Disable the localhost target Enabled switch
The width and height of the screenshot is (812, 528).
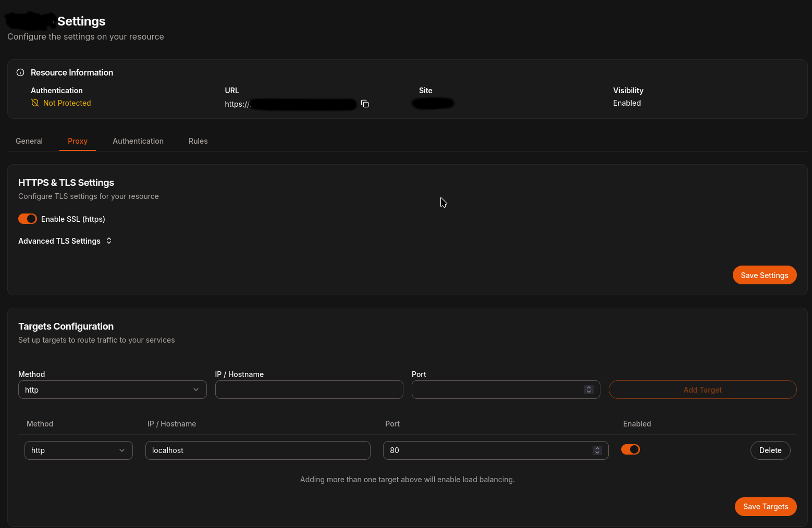[630, 449]
